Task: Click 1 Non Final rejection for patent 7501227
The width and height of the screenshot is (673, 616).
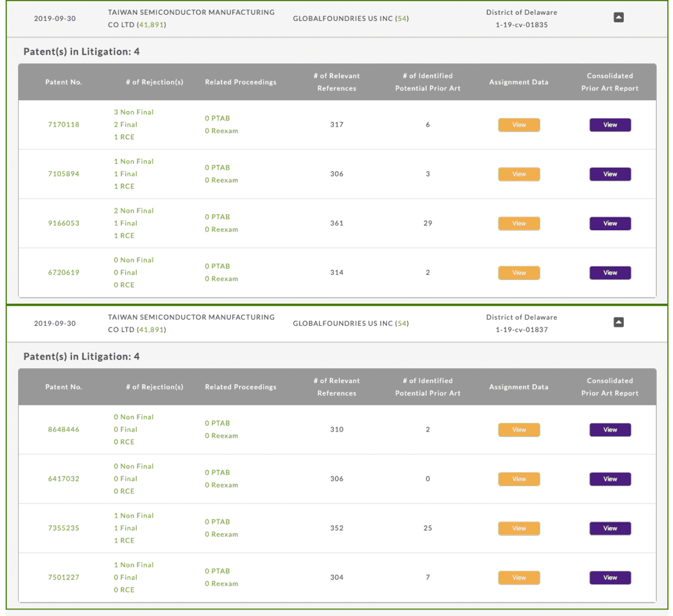Action: tap(133, 565)
